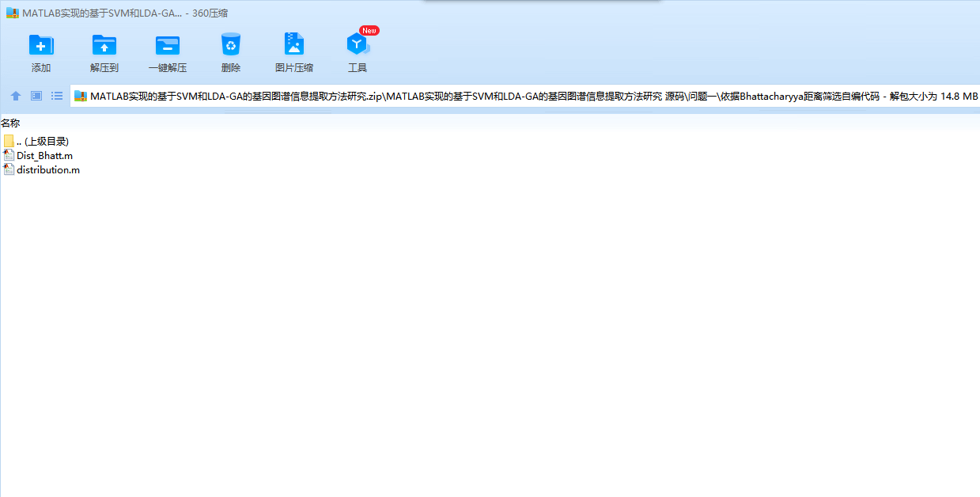Click the Dist_Bhatt.m file icon
Screen dimensions: 980x497
tap(9, 155)
